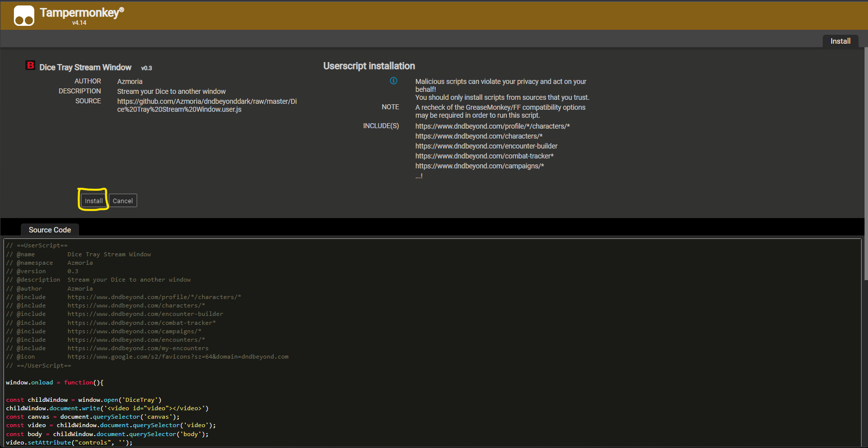Switch to the Install tab at top right
The height and width of the screenshot is (448, 868).
click(840, 41)
